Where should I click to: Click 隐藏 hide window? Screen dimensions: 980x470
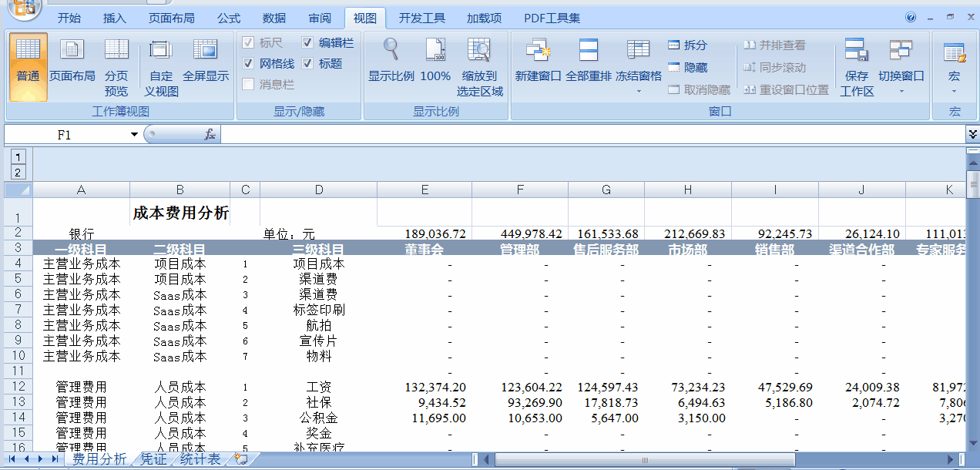tap(687, 68)
